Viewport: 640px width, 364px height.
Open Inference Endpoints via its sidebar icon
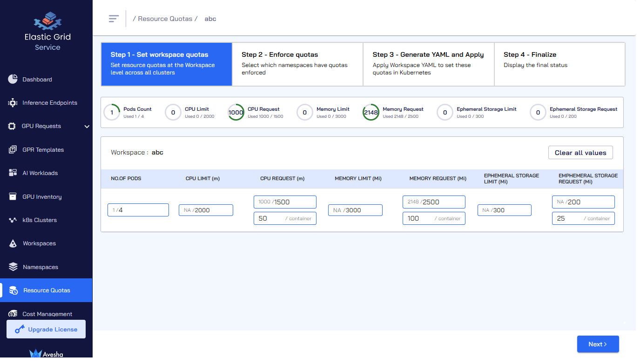tap(13, 103)
